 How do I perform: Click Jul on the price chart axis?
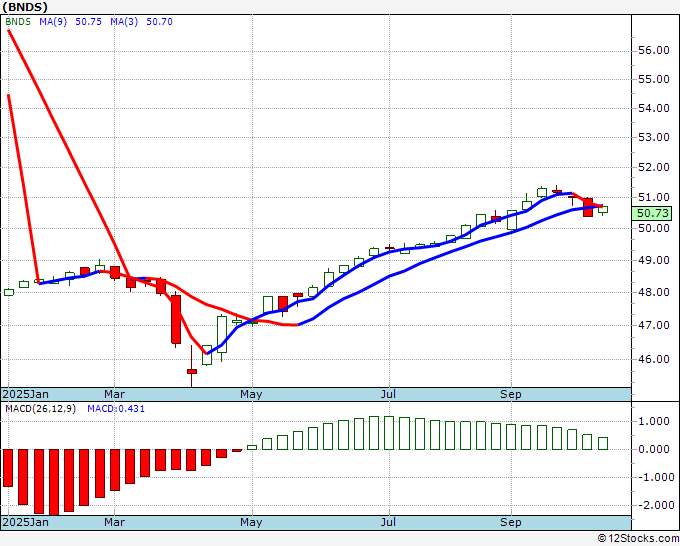coord(388,394)
